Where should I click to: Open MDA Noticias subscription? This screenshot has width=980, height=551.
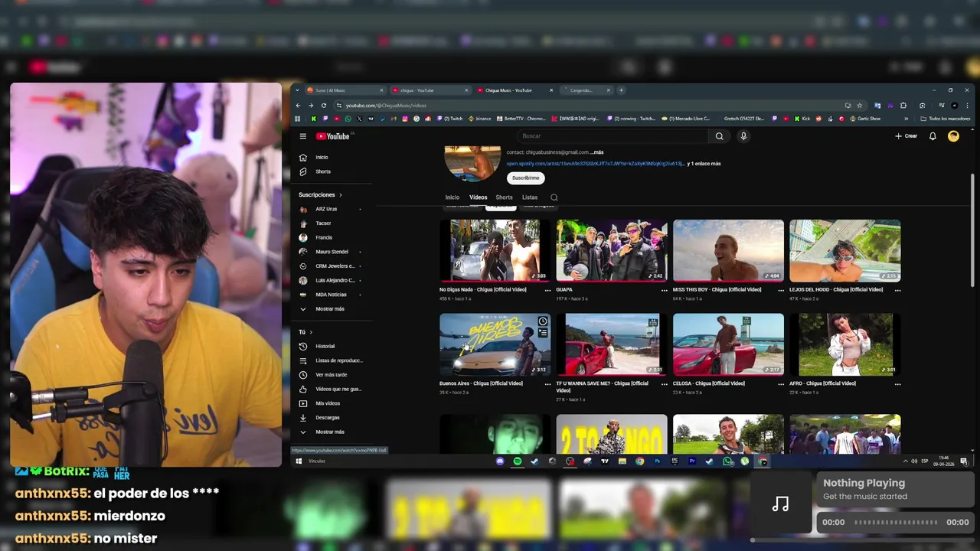(x=331, y=295)
